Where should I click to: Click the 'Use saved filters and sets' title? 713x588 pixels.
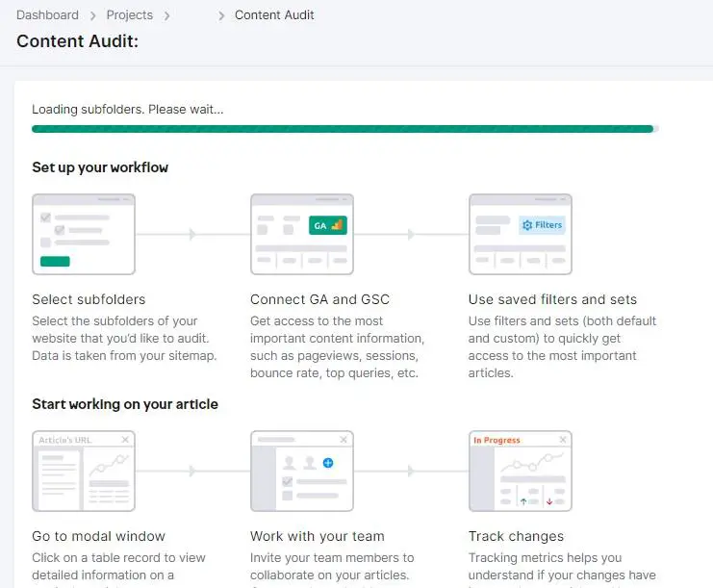(552, 299)
